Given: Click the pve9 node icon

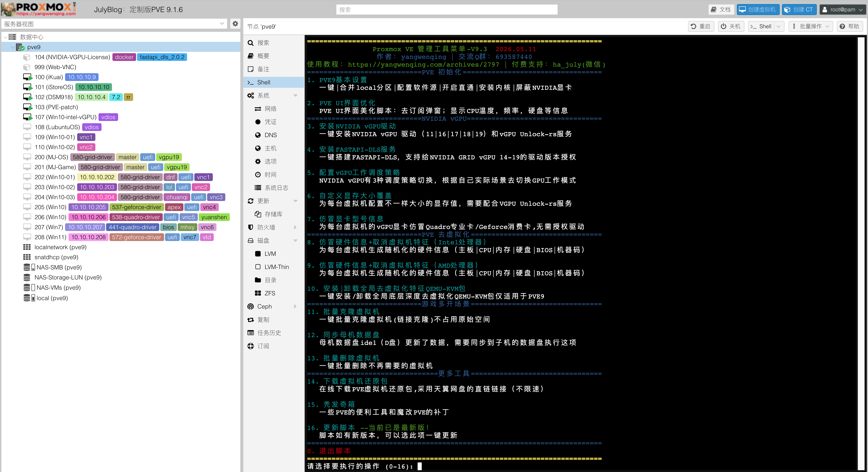Looking at the screenshot, I should (x=20, y=47).
